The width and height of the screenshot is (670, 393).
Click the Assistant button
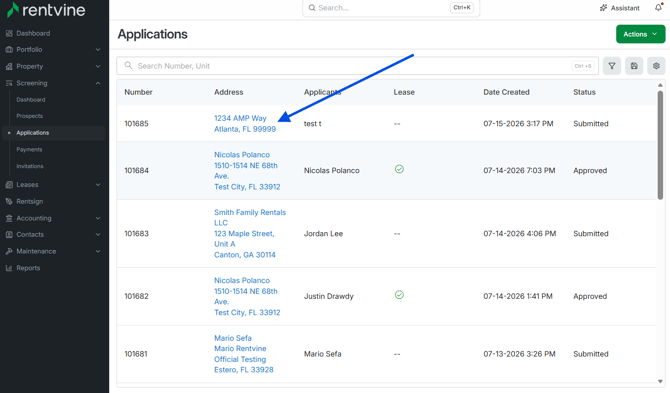(620, 8)
